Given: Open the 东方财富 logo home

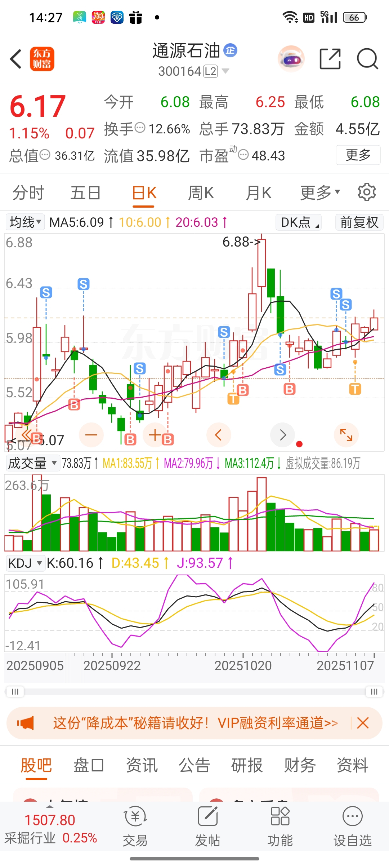Looking at the screenshot, I should pyautogui.click(x=42, y=59).
